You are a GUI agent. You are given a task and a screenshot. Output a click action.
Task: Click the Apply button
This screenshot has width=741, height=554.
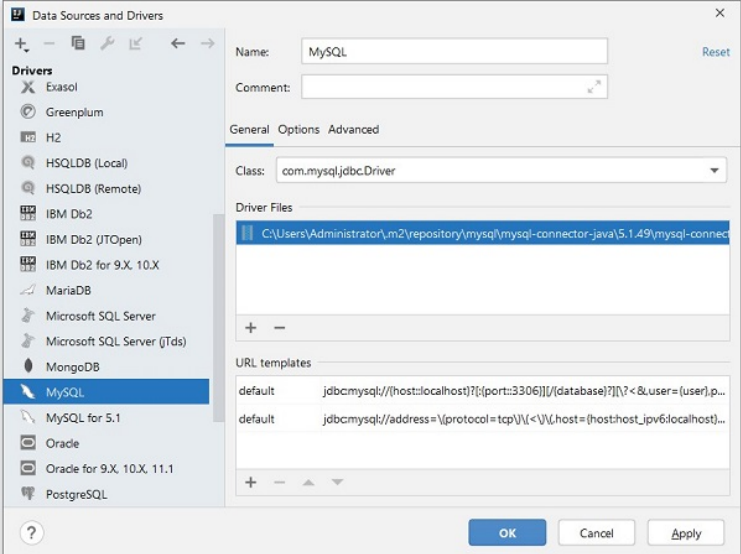686,533
